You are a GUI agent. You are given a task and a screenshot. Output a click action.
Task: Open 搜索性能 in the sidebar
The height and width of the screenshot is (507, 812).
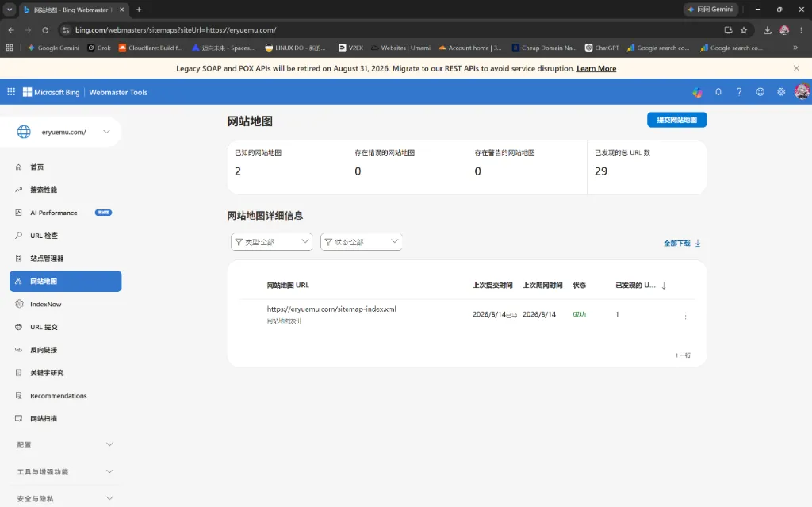click(x=65, y=190)
